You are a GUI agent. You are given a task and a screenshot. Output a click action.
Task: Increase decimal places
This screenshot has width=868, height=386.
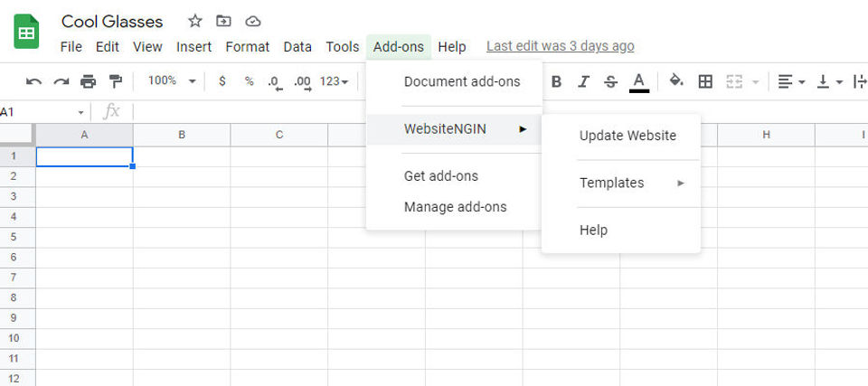[303, 82]
